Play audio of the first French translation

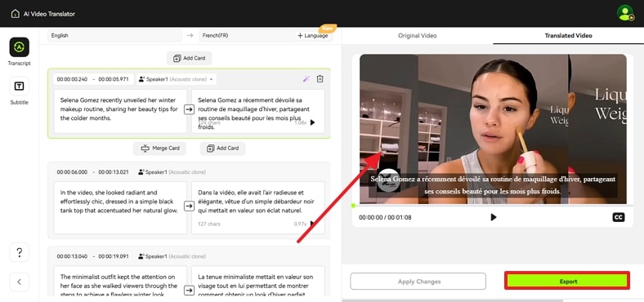(312, 122)
